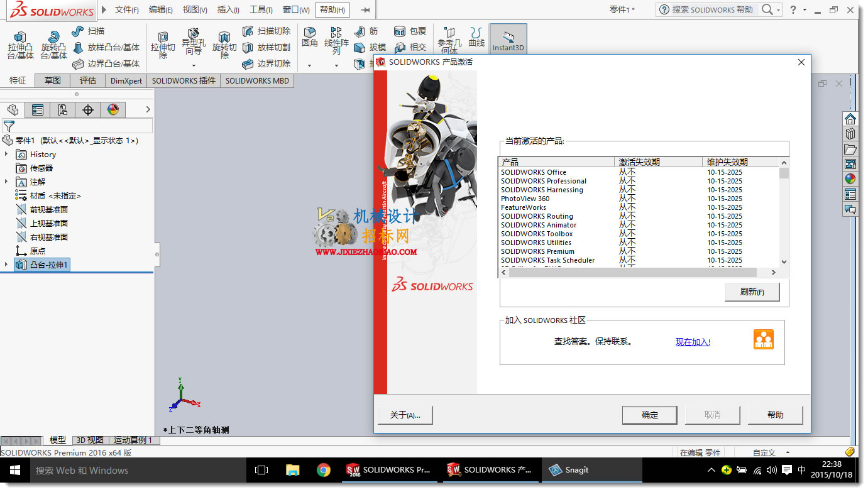Select the 包覆 wrap tool
The width and height of the screenshot is (868, 492).
(410, 31)
